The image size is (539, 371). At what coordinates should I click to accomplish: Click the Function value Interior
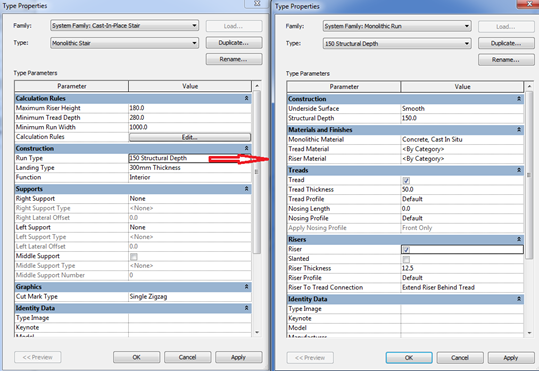(190, 177)
